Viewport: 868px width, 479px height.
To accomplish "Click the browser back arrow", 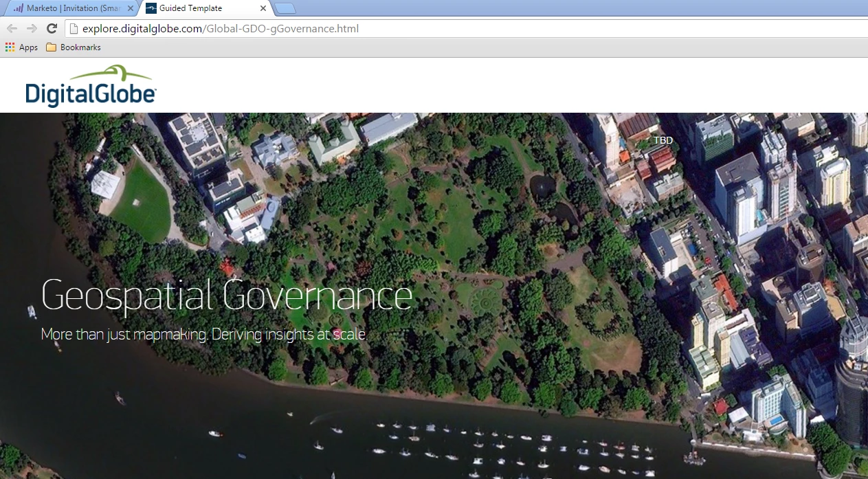I will 12,29.
